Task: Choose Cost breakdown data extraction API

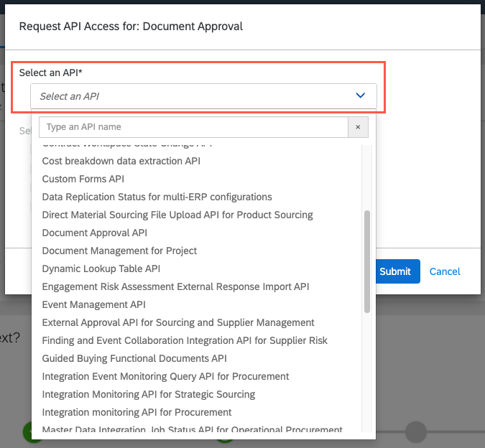Action: point(121,161)
